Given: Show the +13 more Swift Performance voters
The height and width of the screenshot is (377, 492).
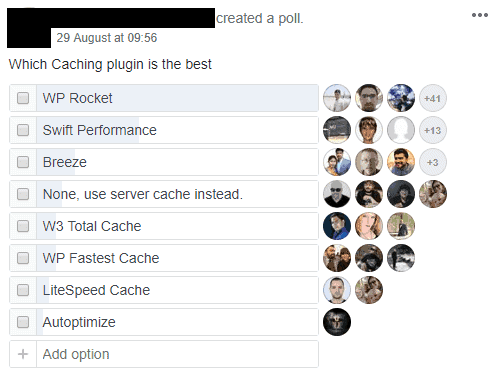Looking at the screenshot, I should 433,130.
